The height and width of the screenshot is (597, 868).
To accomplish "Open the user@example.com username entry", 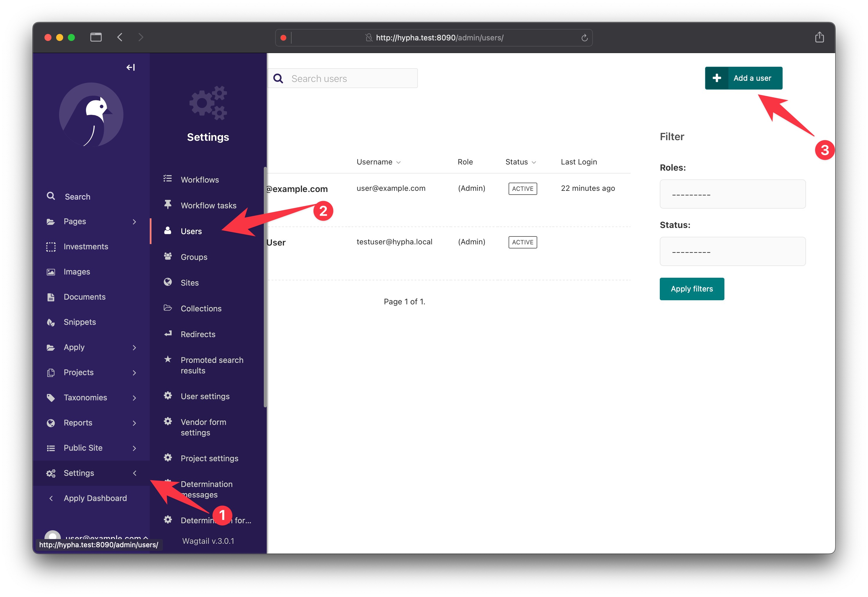I will [x=391, y=188].
